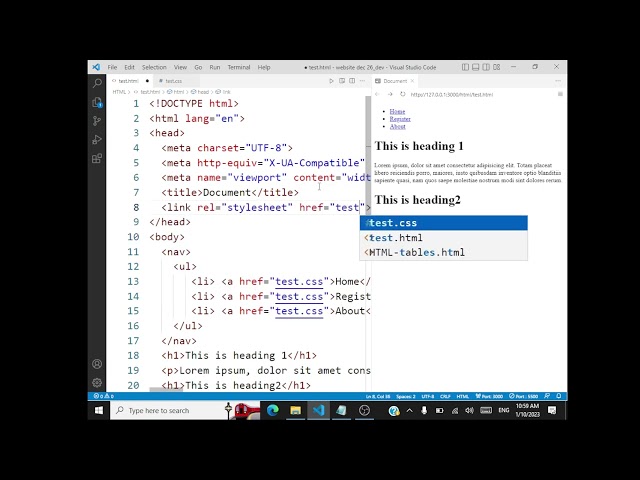Open the File menu
The image size is (640, 480).
112,67
